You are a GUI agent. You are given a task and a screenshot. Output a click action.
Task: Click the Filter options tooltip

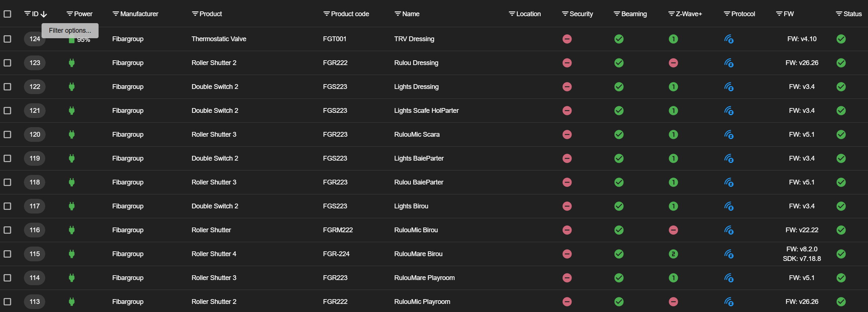(70, 31)
